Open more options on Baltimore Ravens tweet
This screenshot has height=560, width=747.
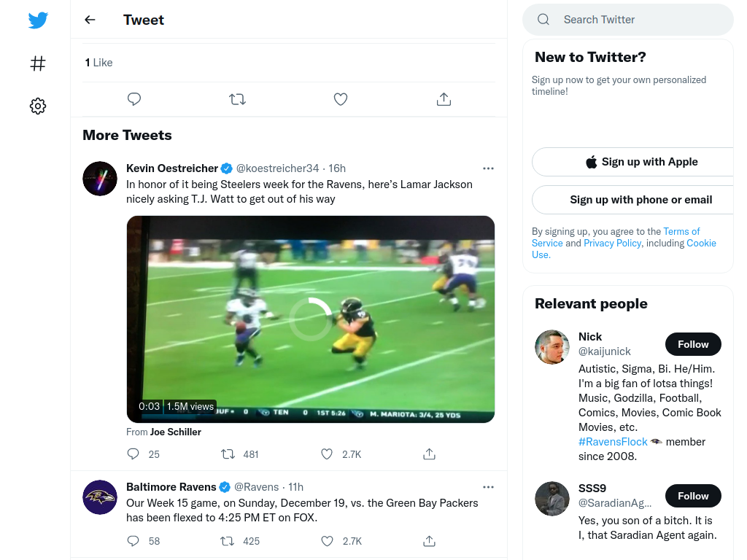488,487
